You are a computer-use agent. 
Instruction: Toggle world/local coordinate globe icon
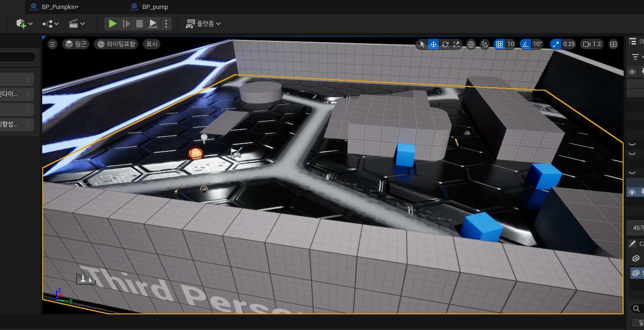[471, 44]
